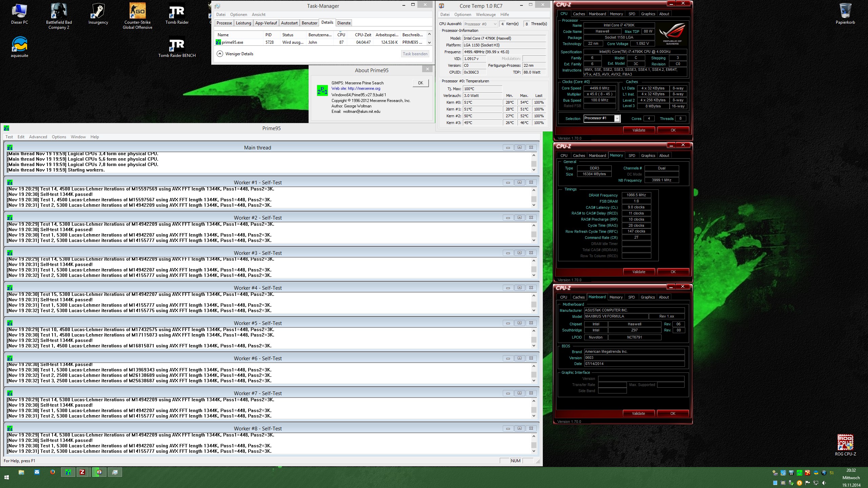This screenshot has height=488, width=868.
Task: Maximize the Worker #3 Self-Test child window
Action: pyautogui.click(x=519, y=253)
